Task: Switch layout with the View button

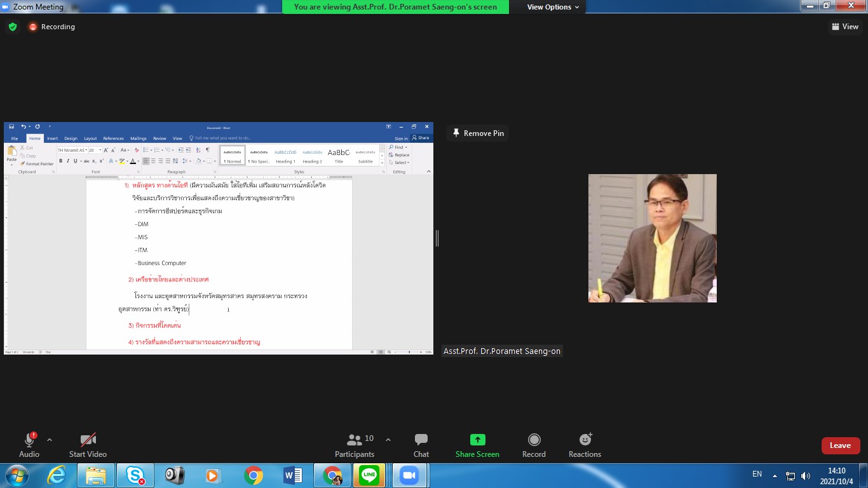Action: (x=844, y=27)
